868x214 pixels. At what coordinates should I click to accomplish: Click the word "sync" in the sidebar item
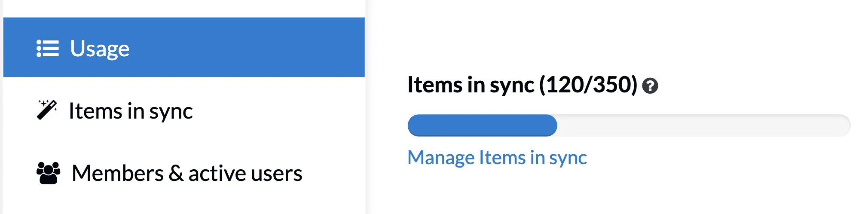[171, 112]
